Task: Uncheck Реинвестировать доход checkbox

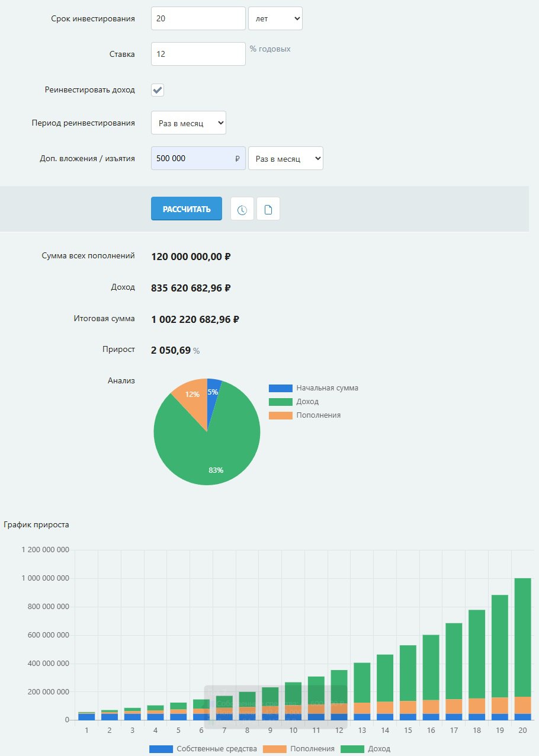Action: tap(158, 90)
